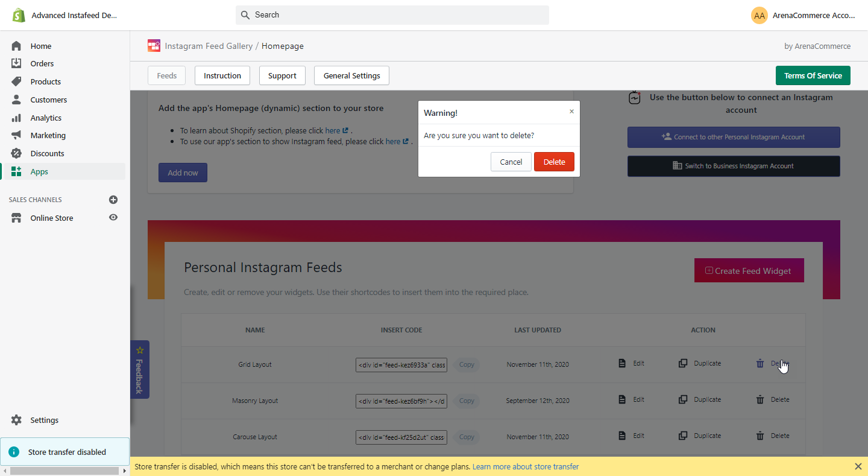The width and height of the screenshot is (868, 476).
Task: Open ArenaCommerce account menu
Action: pos(814,16)
